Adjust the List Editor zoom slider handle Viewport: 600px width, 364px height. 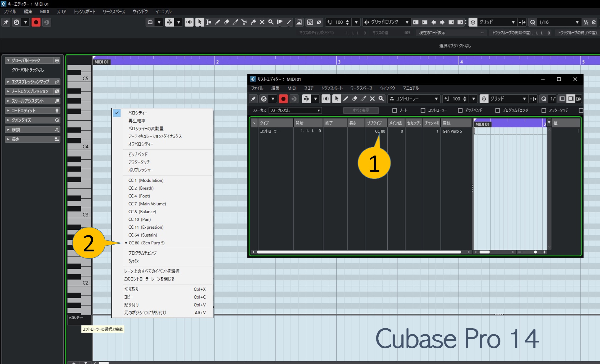535,252
